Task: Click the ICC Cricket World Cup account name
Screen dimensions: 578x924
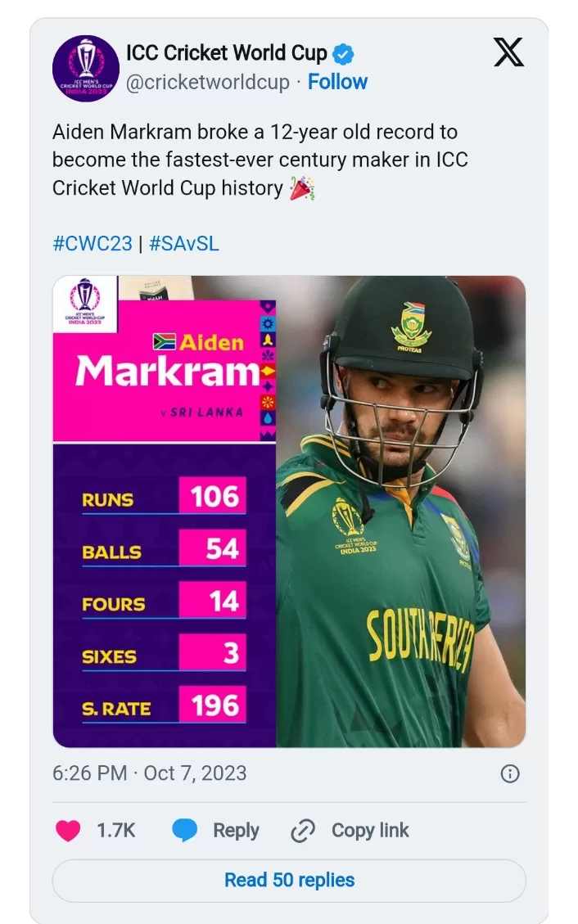Action: pos(226,54)
